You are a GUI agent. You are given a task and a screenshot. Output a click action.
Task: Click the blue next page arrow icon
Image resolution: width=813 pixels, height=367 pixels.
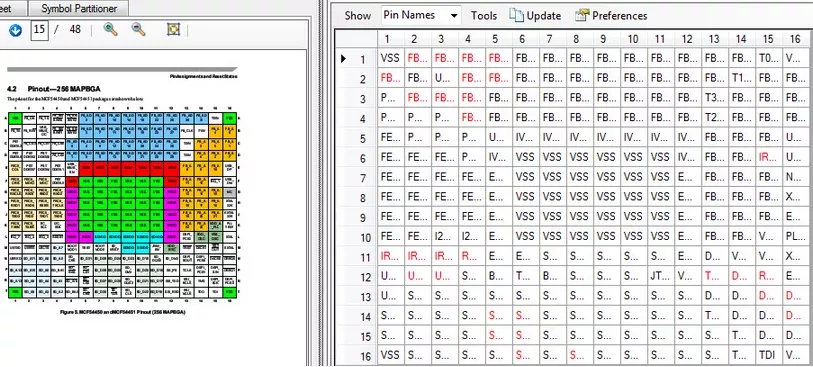[15, 30]
